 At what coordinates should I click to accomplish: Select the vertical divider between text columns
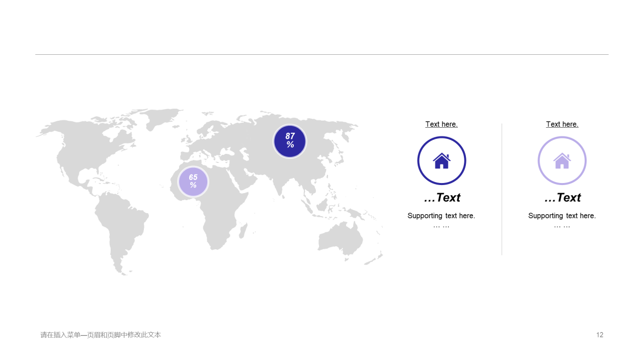pos(502,189)
